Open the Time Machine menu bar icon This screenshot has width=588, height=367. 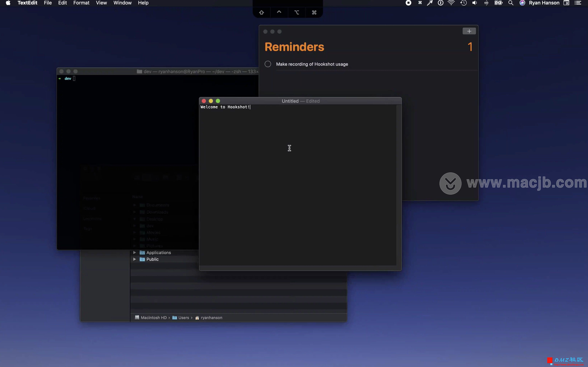pyautogui.click(x=463, y=3)
